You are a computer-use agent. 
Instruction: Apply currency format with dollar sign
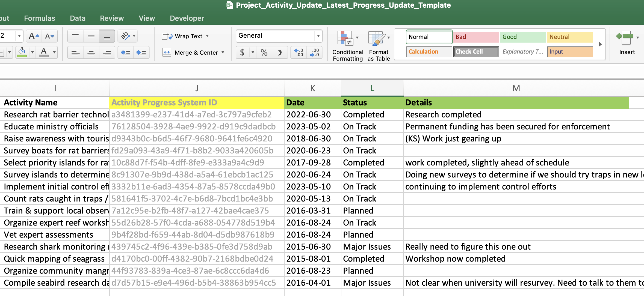242,52
